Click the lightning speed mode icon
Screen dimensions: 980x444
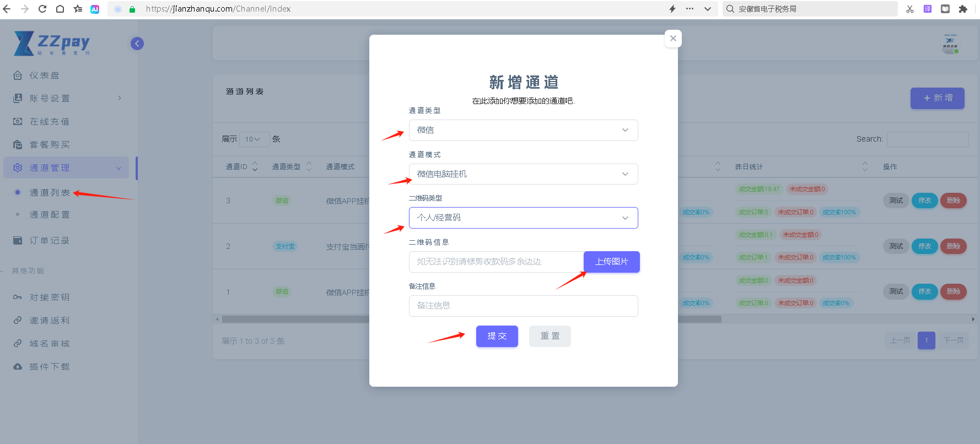(x=672, y=9)
